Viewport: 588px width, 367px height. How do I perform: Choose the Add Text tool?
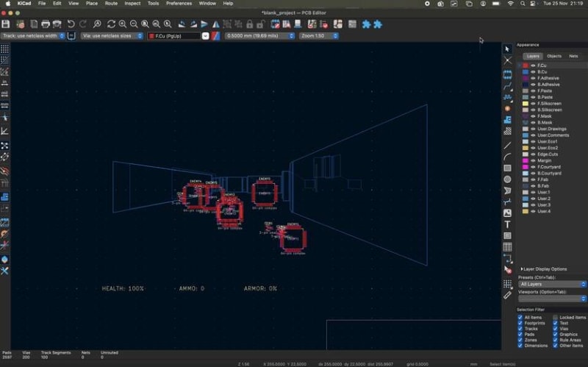(x=507, y=224)
